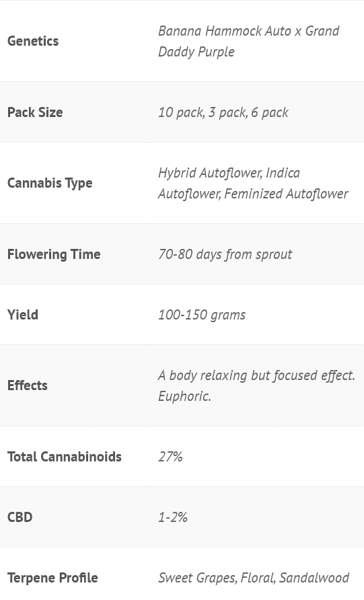Open the Indica Autoflower link
The height and width of the screenshot is (600, 364).
283,173
